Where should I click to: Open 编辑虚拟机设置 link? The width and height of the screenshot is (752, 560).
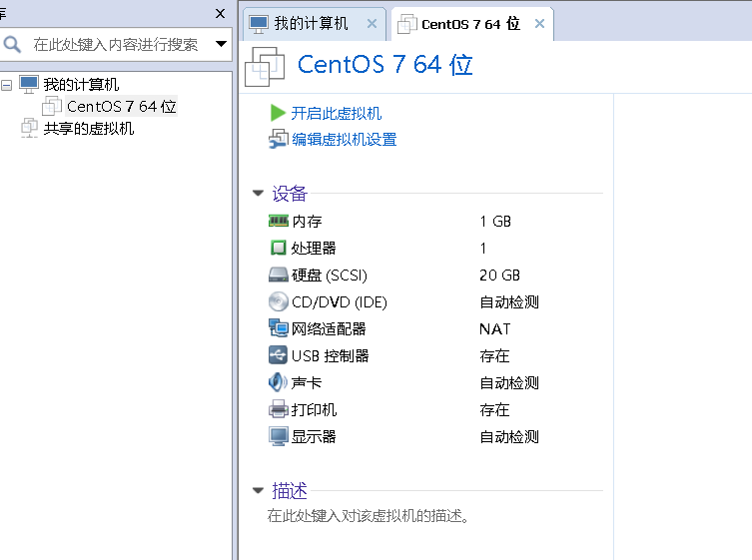[x=345, y=140]
